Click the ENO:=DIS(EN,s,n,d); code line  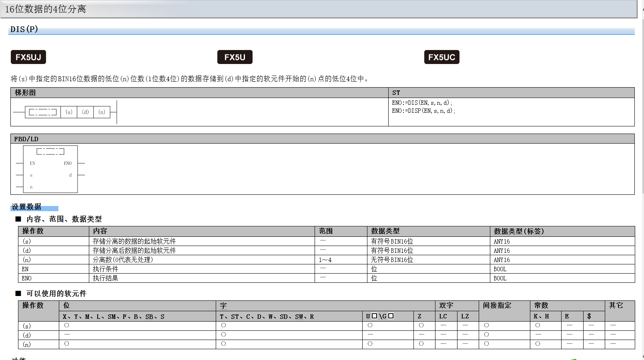tap(422, 103)
